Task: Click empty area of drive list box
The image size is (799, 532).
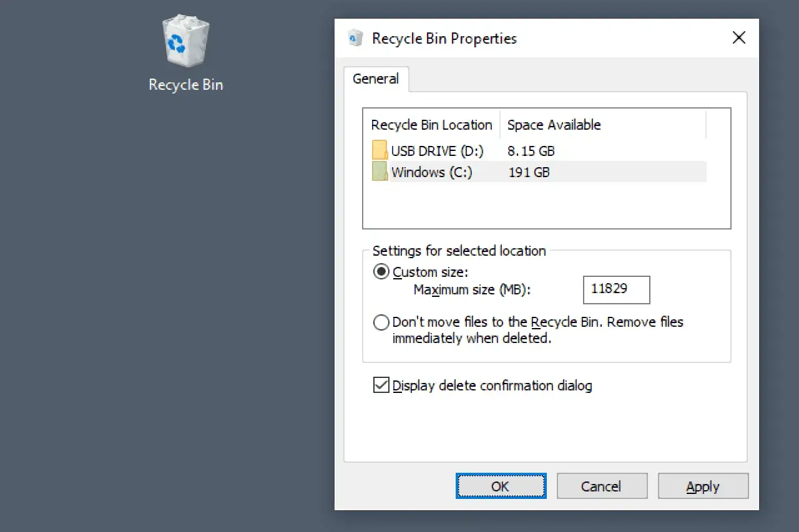Action: pyautogui.click(x=546, y=205)
